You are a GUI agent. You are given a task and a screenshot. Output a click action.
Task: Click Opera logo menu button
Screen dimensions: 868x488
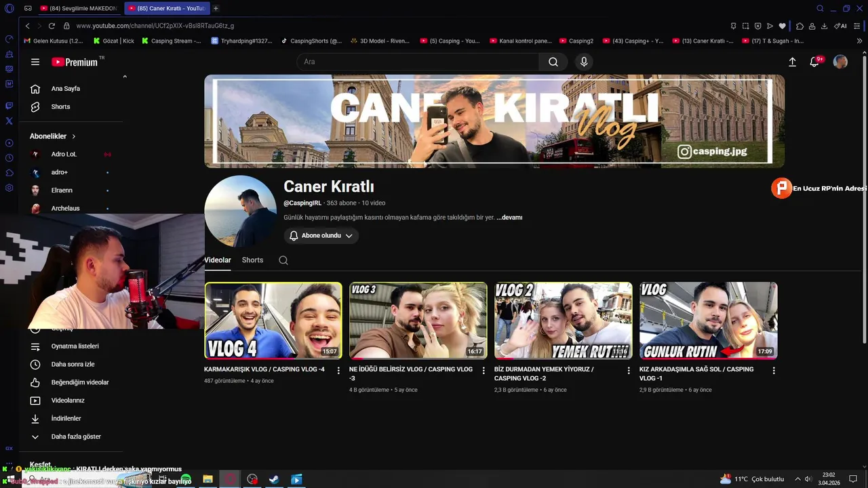(x=9, y=8)
